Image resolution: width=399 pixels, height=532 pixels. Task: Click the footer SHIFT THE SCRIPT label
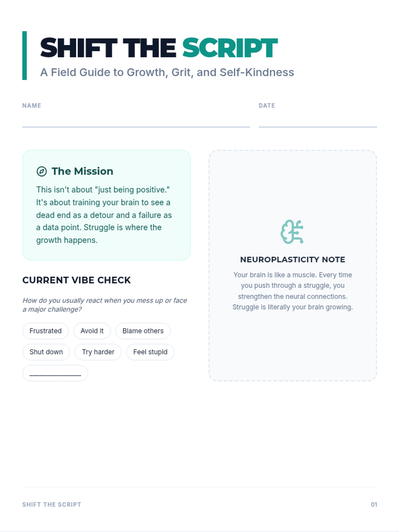52,505
